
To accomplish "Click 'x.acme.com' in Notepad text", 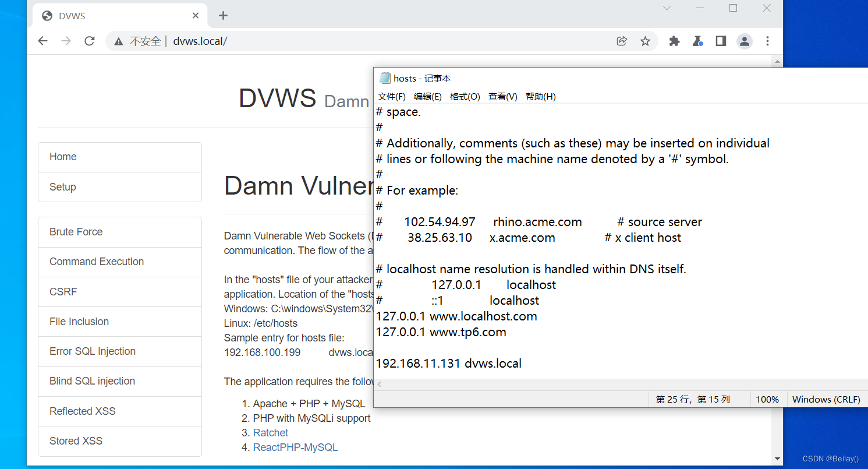I will [522, 238].
